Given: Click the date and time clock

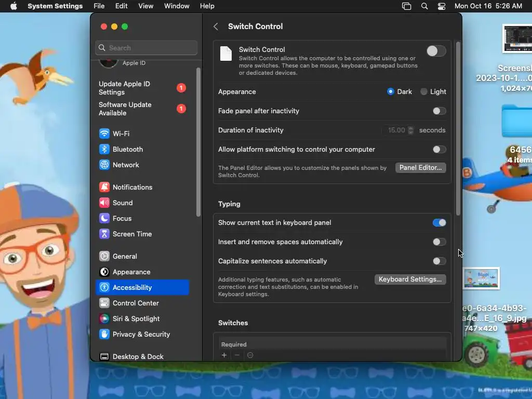Looking at the screenshot, I should click(x=488, y=6).
